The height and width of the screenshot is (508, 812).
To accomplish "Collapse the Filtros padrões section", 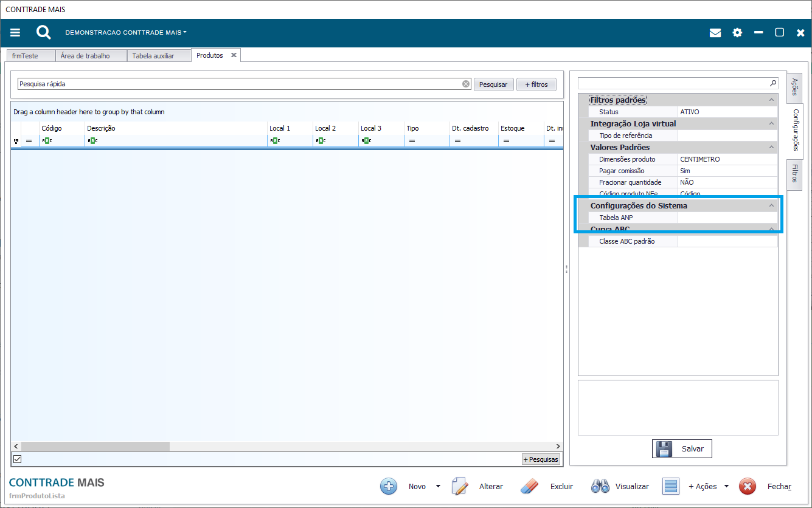I will (x=771, y=100).
